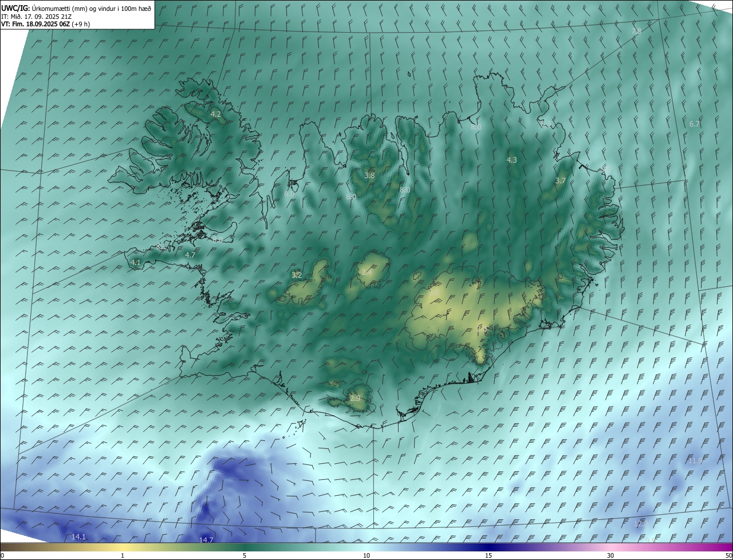Click the 4.3 value label on the map

click(x=512, y=160)
